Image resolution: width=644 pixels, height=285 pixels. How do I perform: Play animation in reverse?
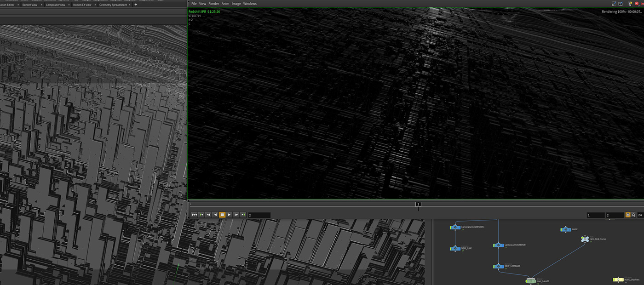tap(215, 215)
